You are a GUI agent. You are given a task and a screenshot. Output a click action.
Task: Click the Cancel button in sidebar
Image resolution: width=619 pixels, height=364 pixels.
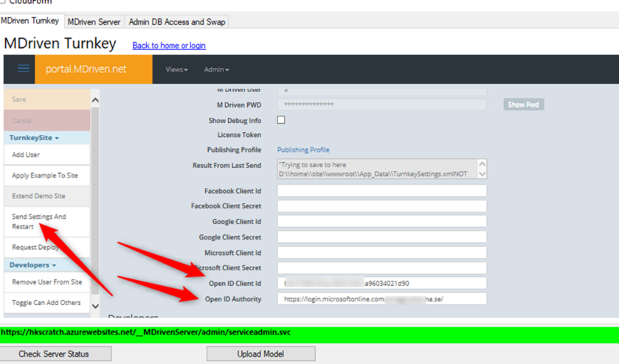47,120
